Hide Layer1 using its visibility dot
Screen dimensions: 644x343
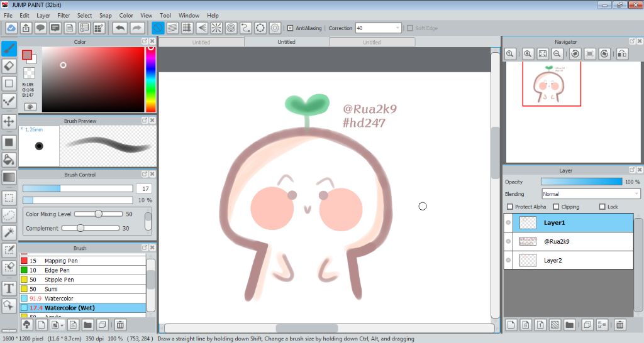click(508, 222)
